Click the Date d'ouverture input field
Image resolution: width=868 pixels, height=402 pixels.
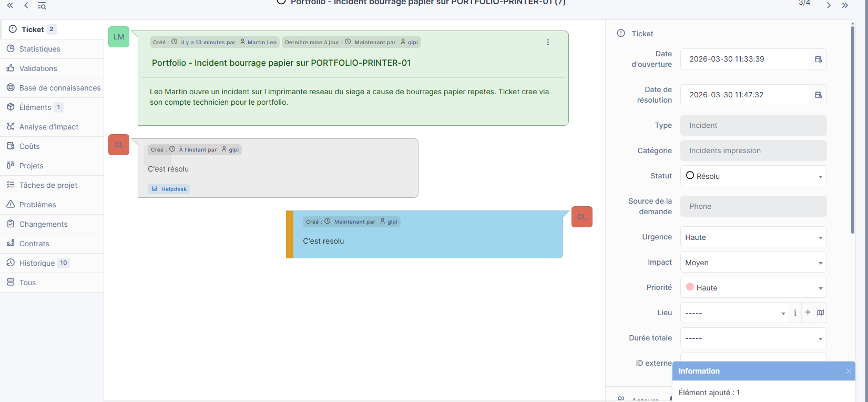click(744, 59)
